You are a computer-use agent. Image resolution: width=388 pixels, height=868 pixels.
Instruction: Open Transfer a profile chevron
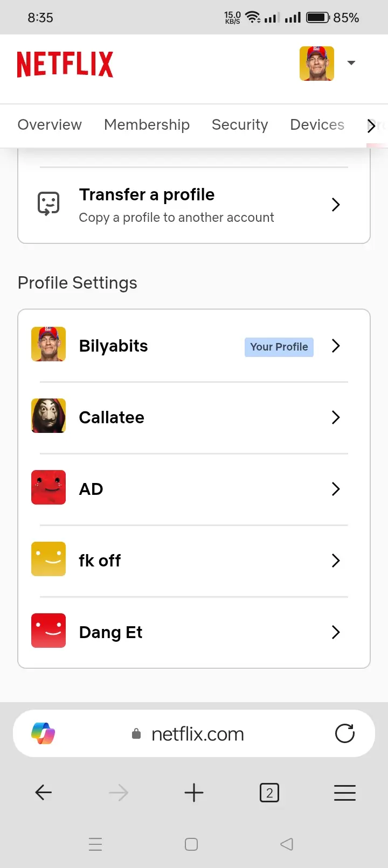pyautogui.click(x=336, y=205)
